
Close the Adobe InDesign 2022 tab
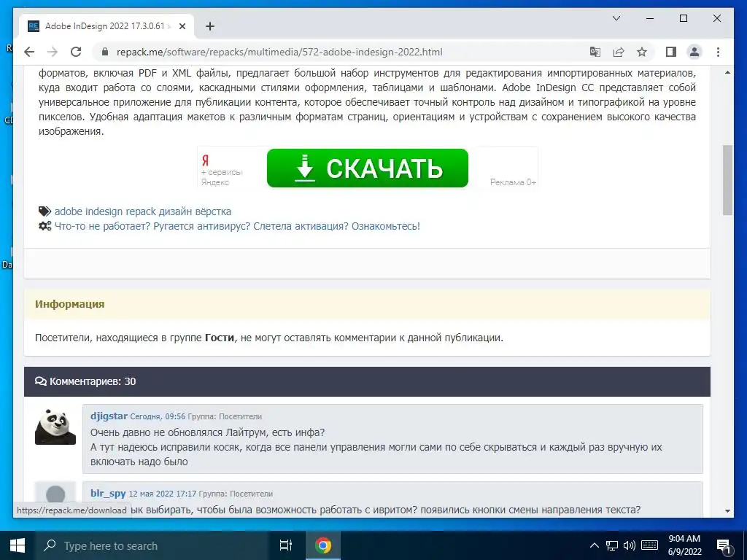pyautogui.click(x=182, y=26)
